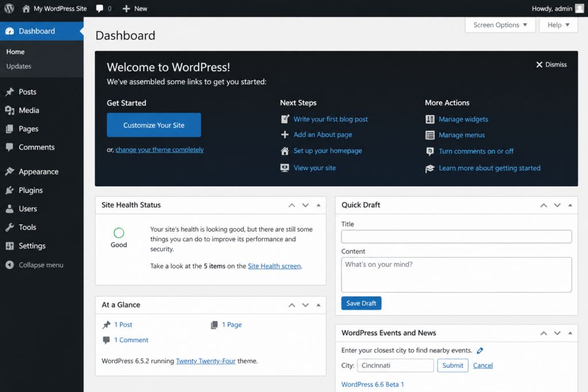Click the widgets icon beside Manage widgets
The image size is (588, 392).
coord(430,119)
